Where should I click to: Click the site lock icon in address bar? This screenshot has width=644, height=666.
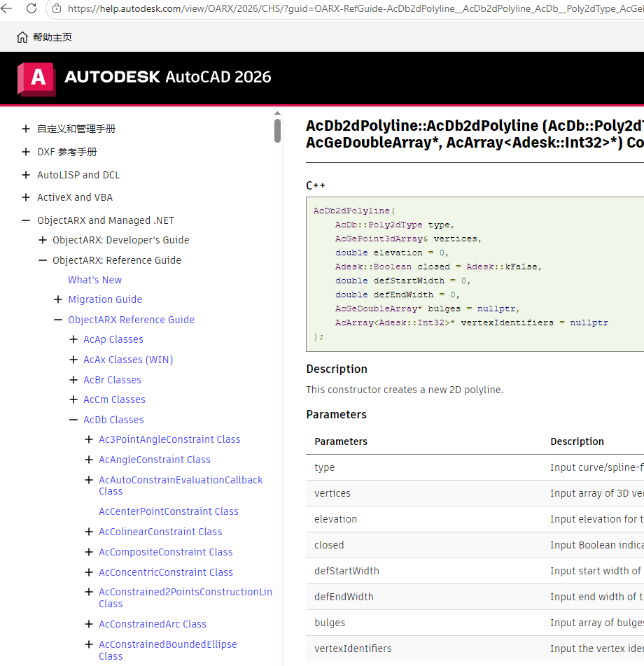pyautogui.click(x=57, y=8)
